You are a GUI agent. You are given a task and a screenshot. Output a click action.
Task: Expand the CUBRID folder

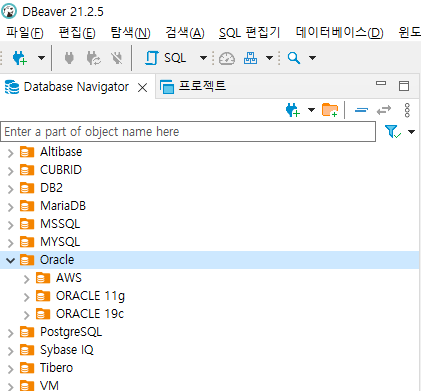coord(10,171)
